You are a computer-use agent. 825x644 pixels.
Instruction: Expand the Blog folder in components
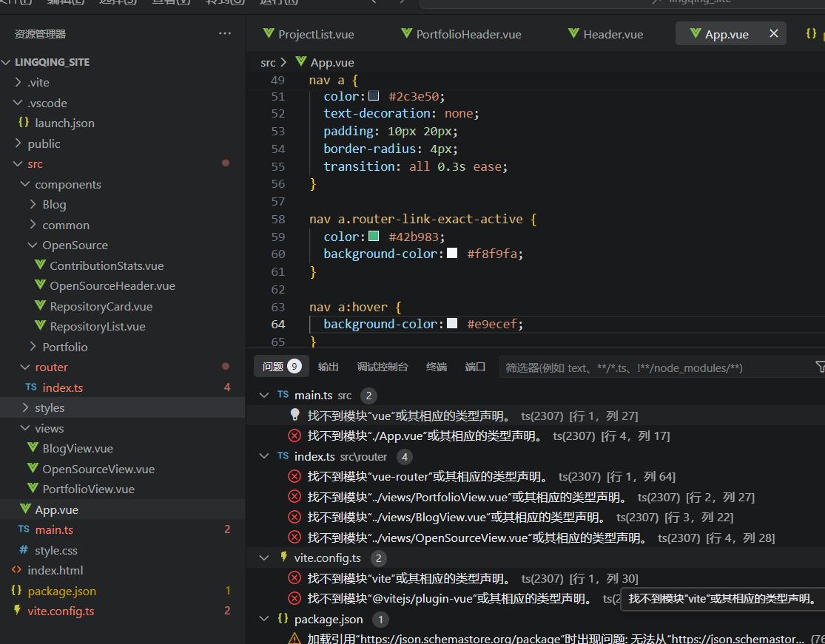[33, 205]
